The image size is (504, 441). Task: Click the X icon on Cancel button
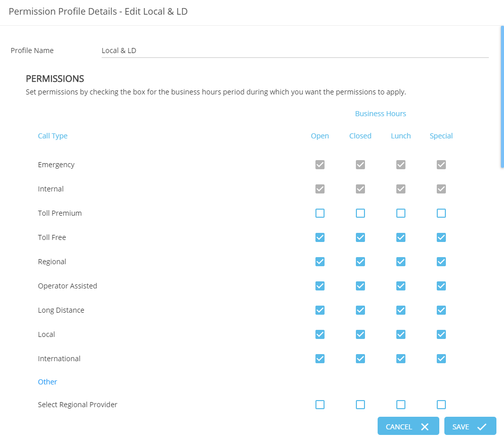[x=425, y=426]
